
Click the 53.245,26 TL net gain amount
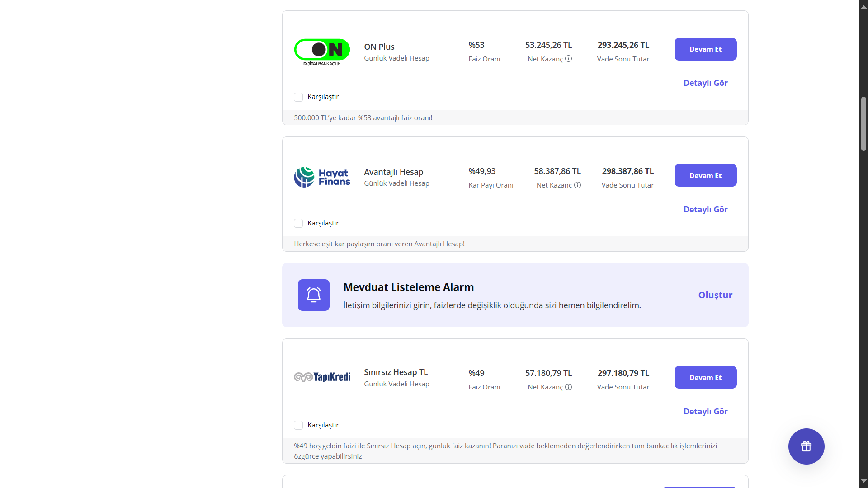(548, 45)
